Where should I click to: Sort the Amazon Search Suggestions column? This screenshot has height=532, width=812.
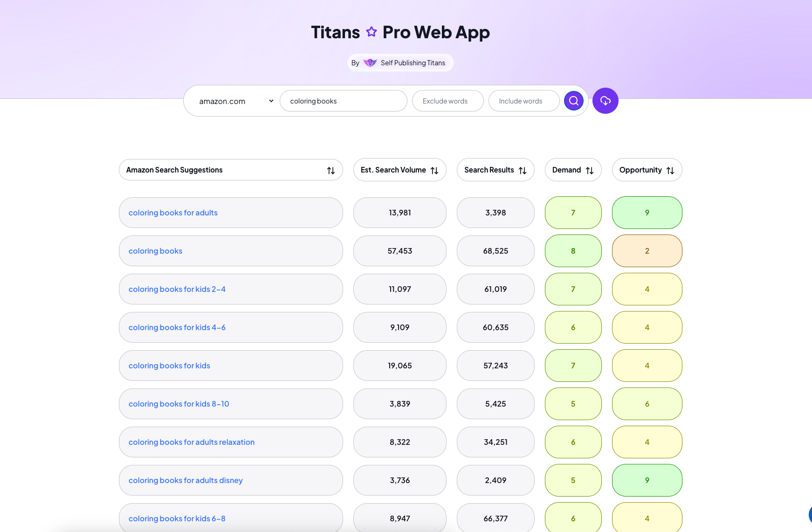pyautogui.click(x=331, y=170)
